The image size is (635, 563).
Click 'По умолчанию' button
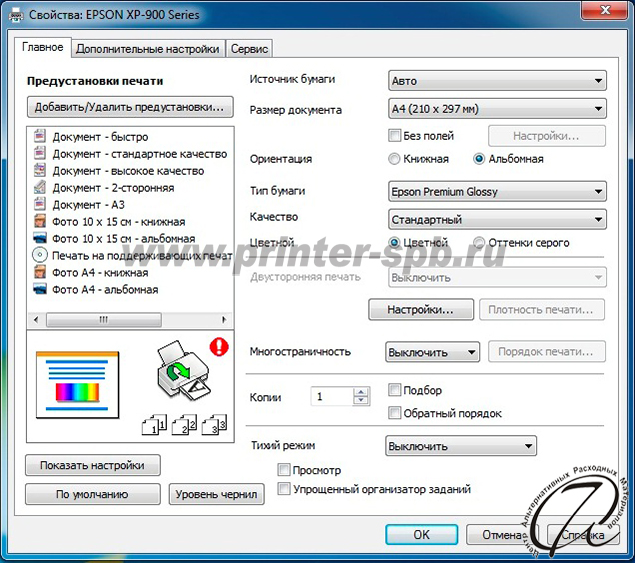[x=92, y=494]
